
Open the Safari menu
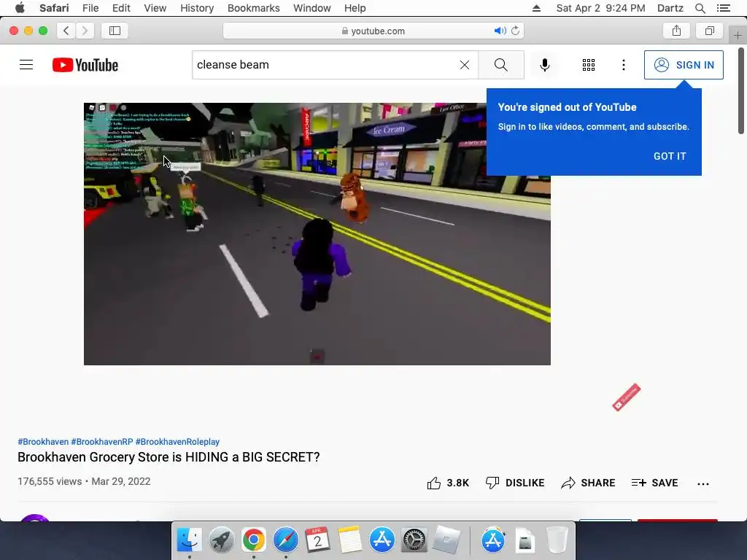coord(54,8)
